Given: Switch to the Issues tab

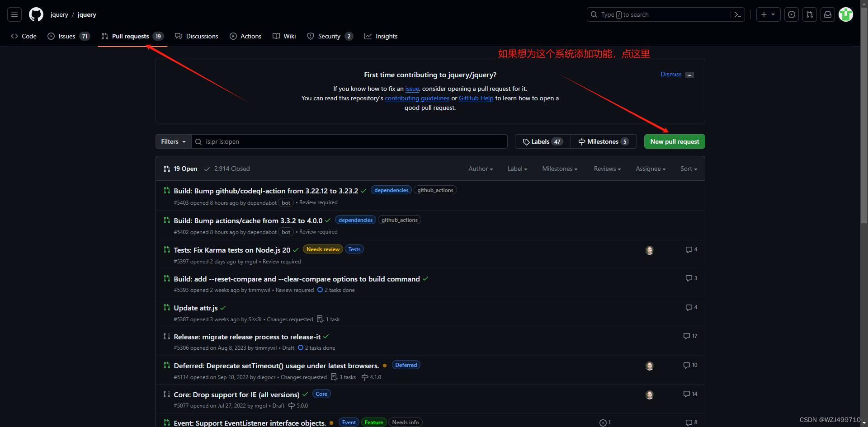Looking at the screenshot, I should pyautogui.click(x=69, y=36).
